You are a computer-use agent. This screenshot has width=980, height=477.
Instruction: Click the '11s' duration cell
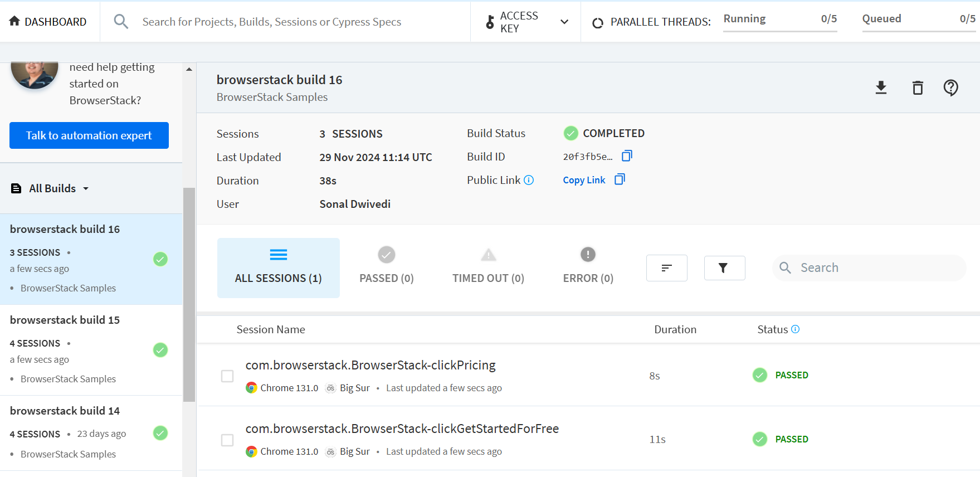[657, 440]
